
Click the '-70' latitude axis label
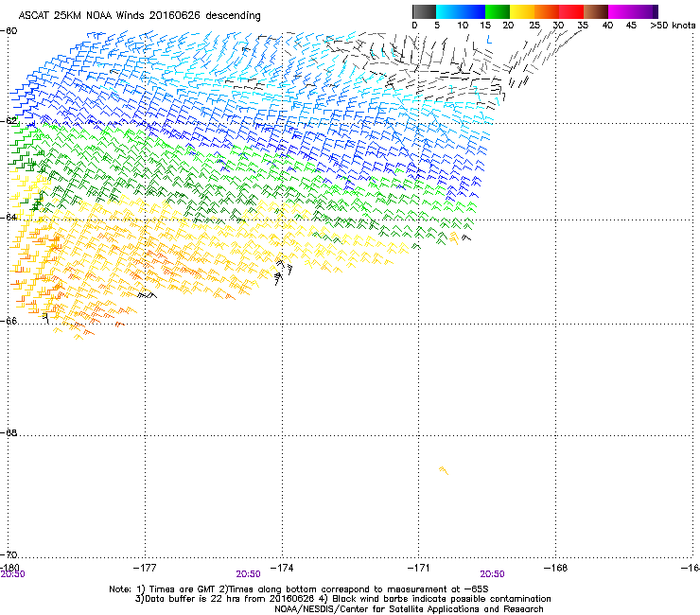(9, 554)
